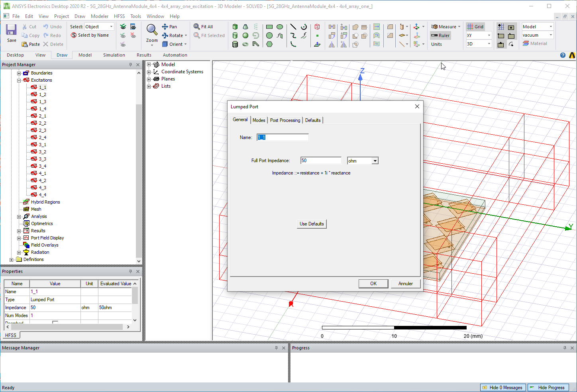The image size is (577, 392).
Task: Draw a plane with the plane icon
Action: point(317,44)
